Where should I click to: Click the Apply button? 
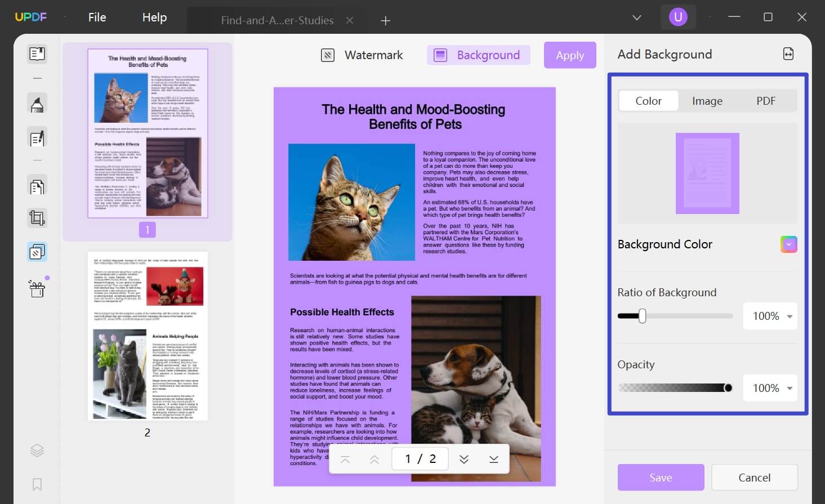tap(569, 55)
